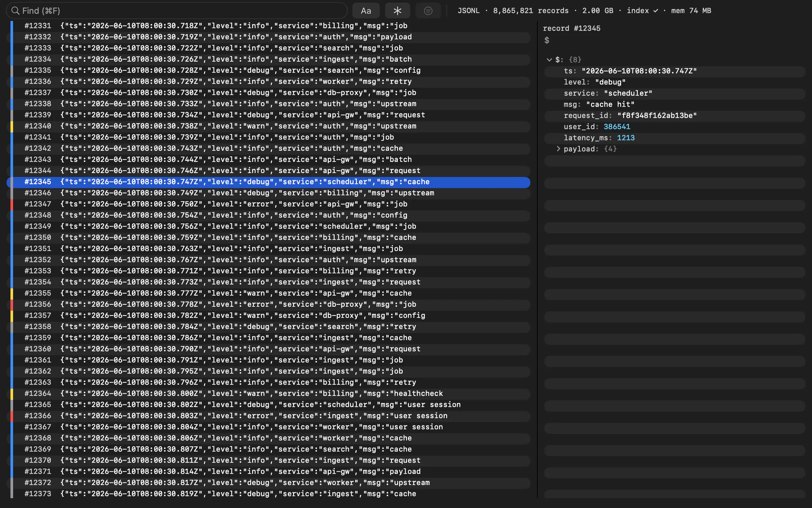
Task: Select record #12367 worker user session
Action: click(268, 427)
